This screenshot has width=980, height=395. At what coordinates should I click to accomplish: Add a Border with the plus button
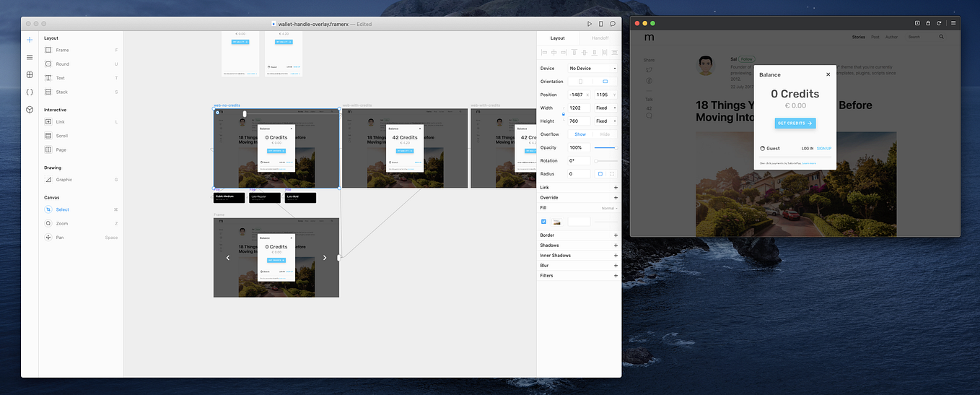pos(616,235)
